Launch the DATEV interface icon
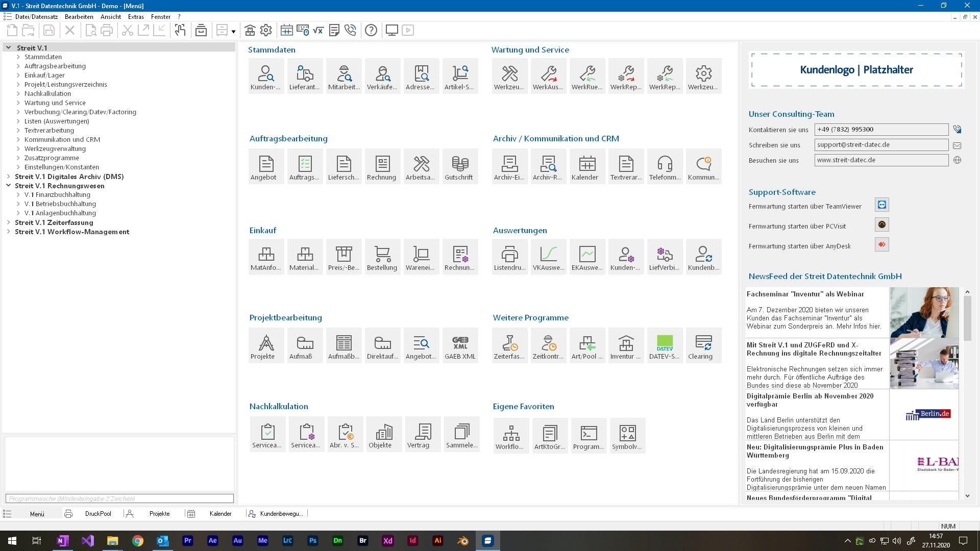This screenshot has height=551, width=980. coord(664,346)
